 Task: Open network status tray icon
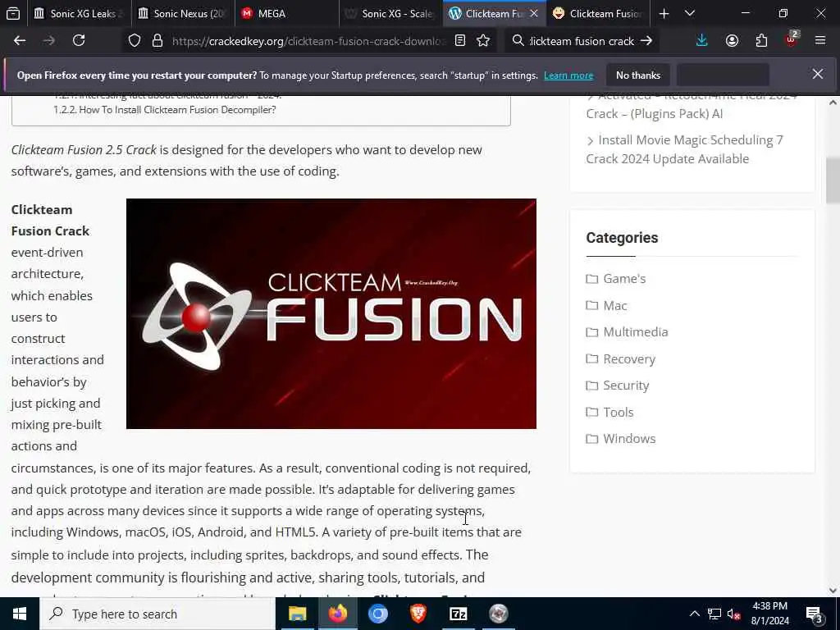[x=714, y=614]
